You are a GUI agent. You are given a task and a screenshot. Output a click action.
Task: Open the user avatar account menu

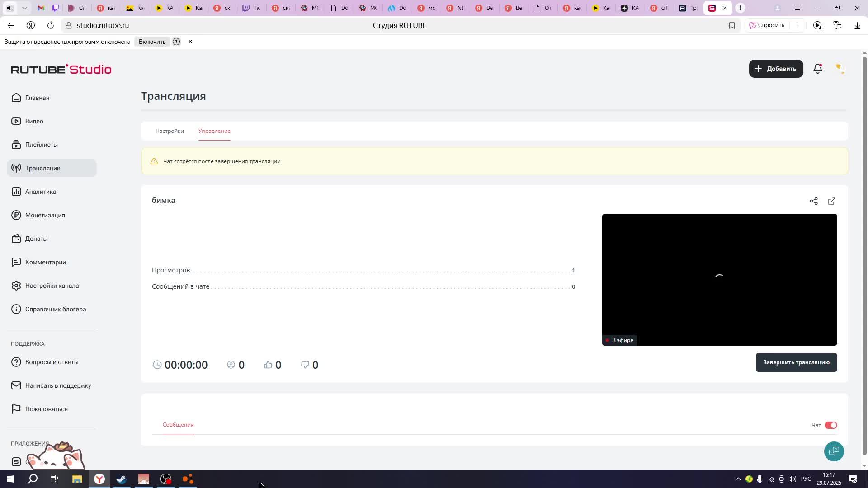pyautogui.click(x=840, y=69)
